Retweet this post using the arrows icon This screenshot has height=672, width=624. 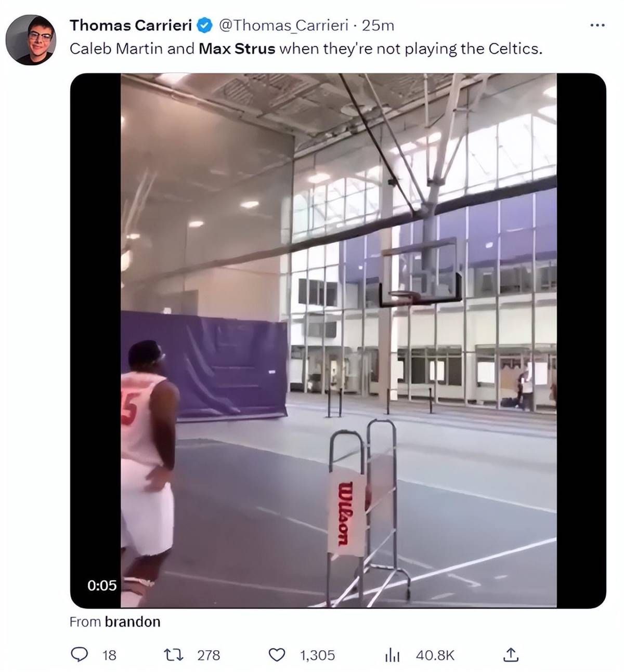(173, 655)
